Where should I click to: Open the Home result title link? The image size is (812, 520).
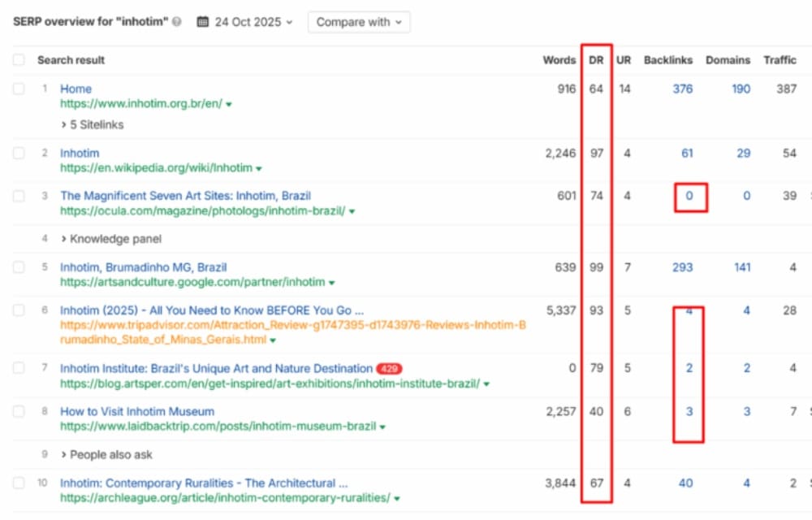[x=76, y=89]
